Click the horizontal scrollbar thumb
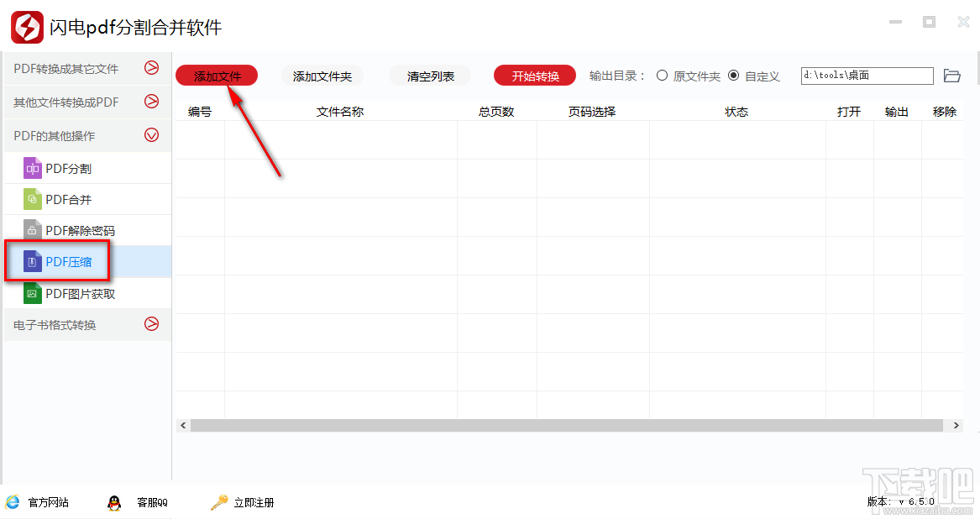This screenshot has height=519, width=980. [x=566, y=425]
